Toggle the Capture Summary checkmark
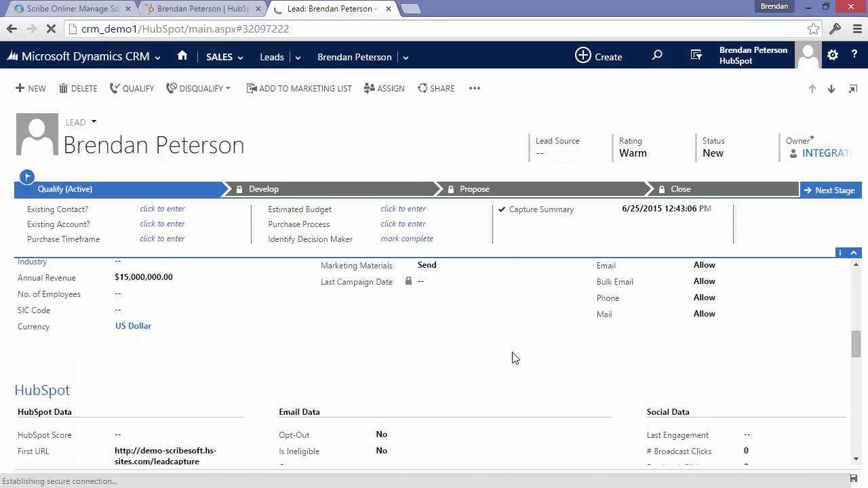Screen dimensions: 868x488 click(502, 209)
